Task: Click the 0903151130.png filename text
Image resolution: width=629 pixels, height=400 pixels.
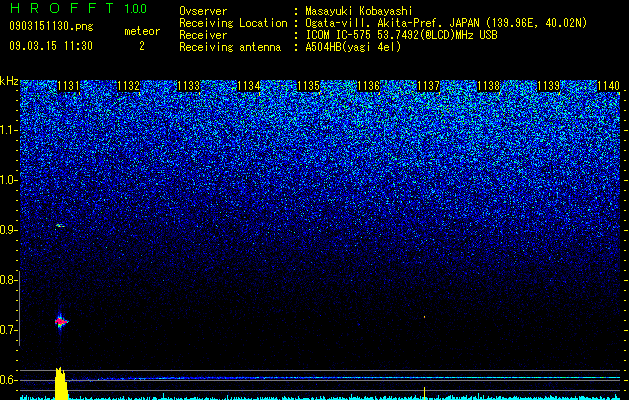Action: pyautogui.click(x=51, y=27)
